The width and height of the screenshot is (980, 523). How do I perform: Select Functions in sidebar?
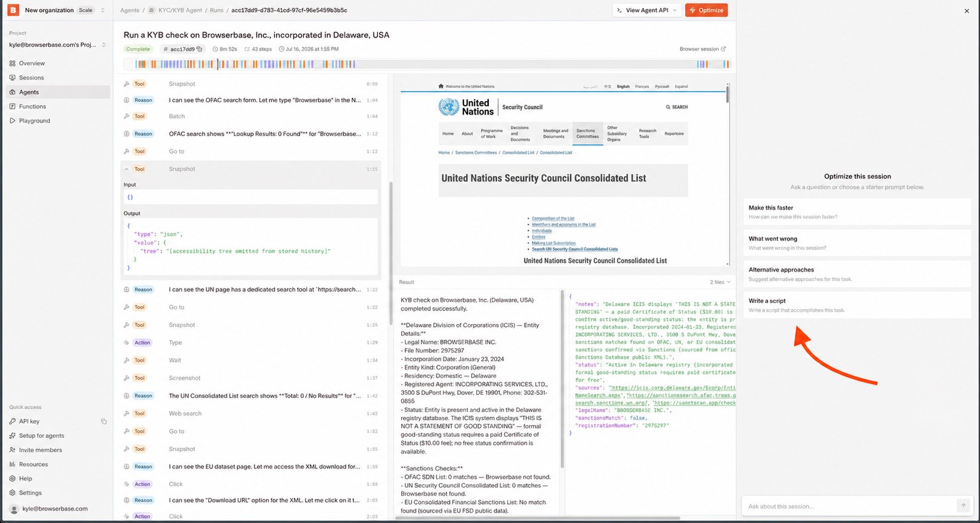point(58,107)
